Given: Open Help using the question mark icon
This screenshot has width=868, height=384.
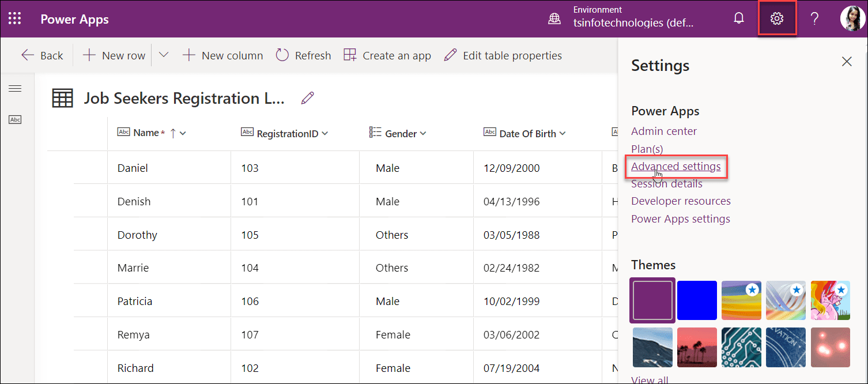Looking at the screenshot, I should pos(814,18).
